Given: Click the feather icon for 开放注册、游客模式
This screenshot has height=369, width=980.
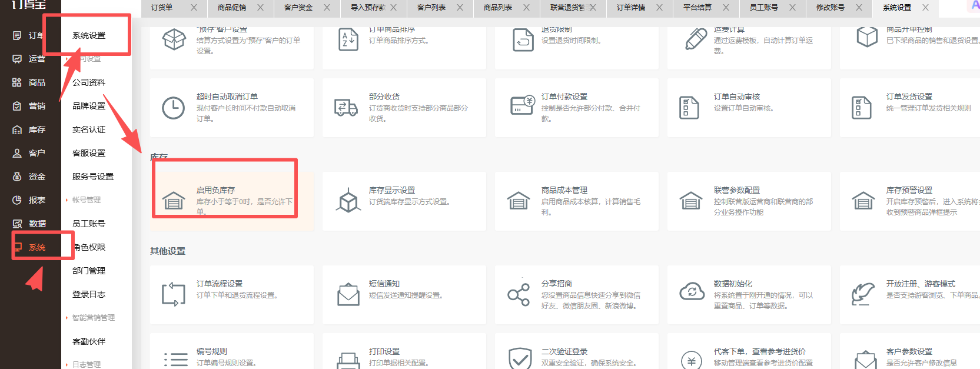Looking at the screenshot, I should (x=863, y=294).
